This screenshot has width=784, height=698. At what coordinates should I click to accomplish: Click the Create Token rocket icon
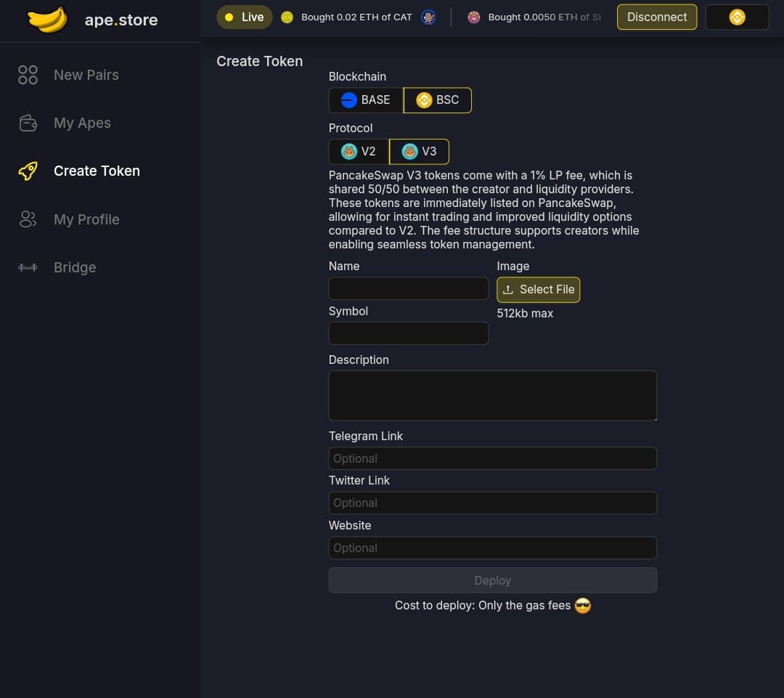pyautogui.click(x=28, y=171)
